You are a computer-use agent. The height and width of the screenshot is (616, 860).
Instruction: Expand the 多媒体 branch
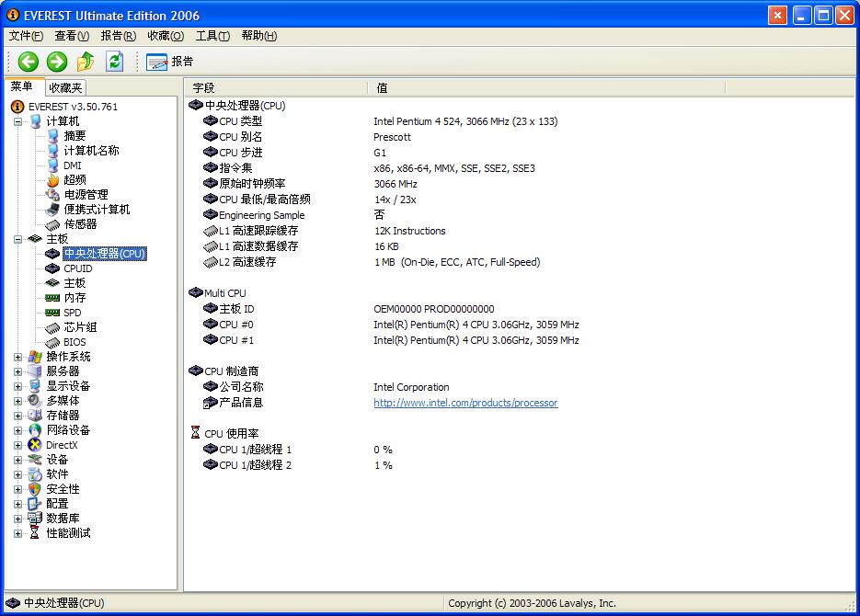coord(18,401)
